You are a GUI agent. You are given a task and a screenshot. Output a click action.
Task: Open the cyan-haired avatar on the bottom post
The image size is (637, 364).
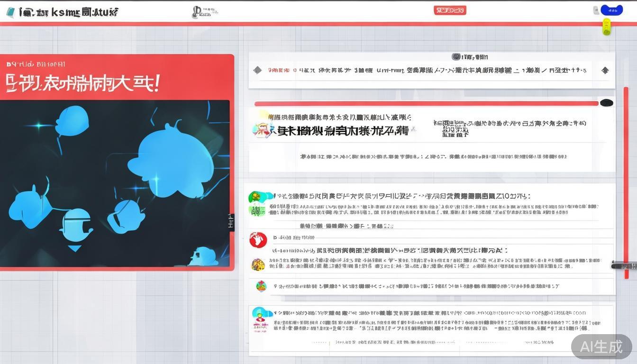coord(259,313)
